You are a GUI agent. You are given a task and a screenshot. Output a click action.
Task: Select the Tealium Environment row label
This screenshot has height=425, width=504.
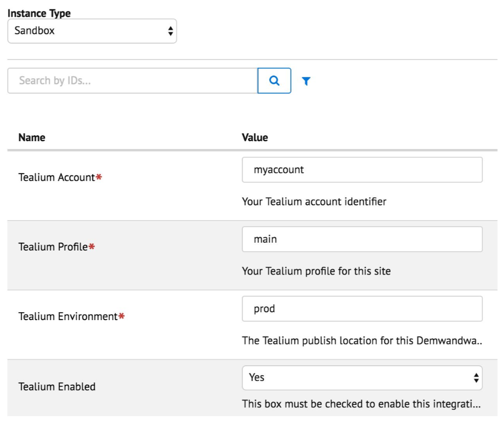(68, 317)
